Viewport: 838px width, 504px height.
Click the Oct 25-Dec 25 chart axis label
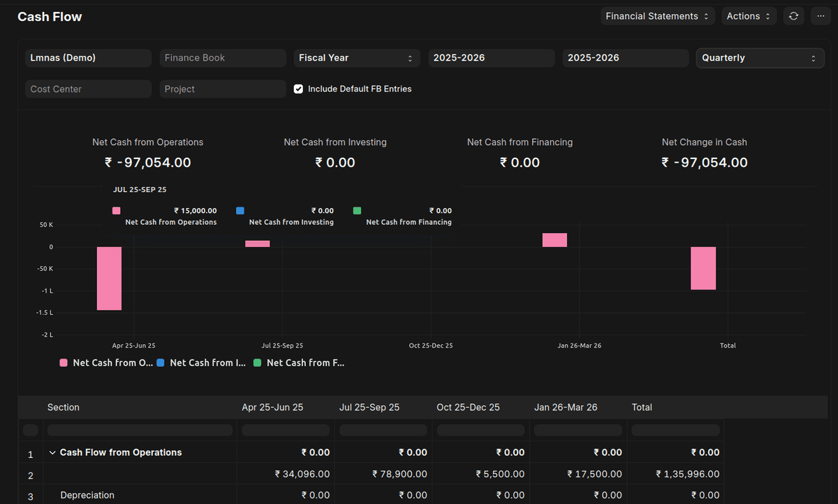tap(431, 346)
